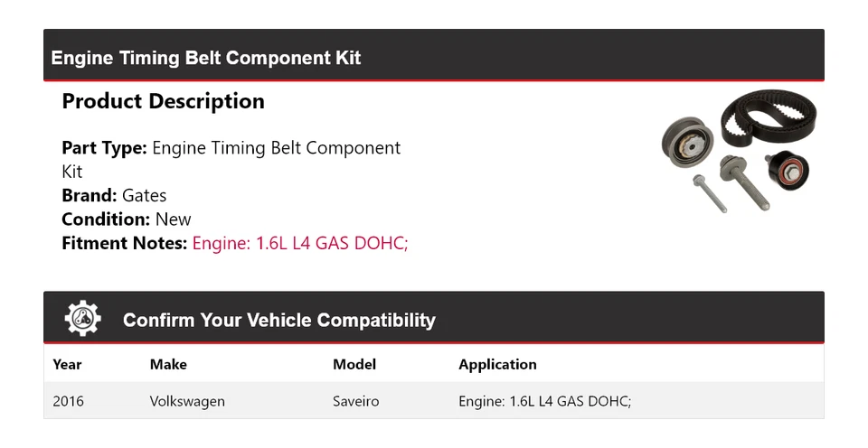Select the Model column header
This screenshot has height=448, width=868.
[x=354, y=364]
